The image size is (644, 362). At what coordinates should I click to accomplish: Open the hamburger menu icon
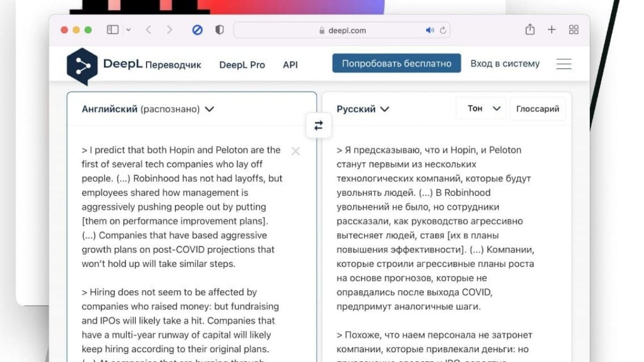[564, 64]
